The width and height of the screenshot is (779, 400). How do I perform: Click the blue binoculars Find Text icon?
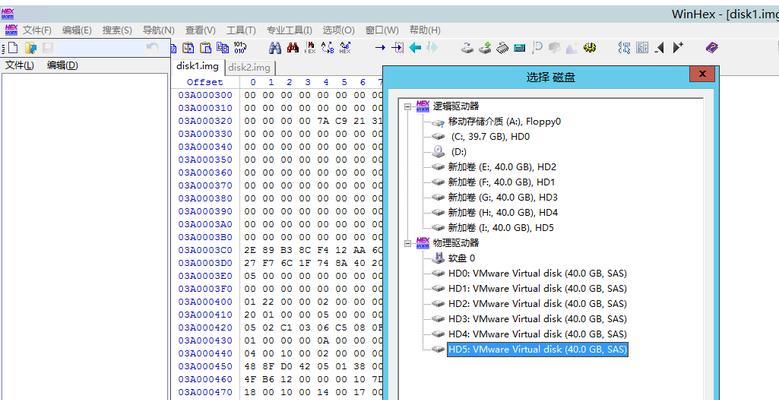point(275,48)
